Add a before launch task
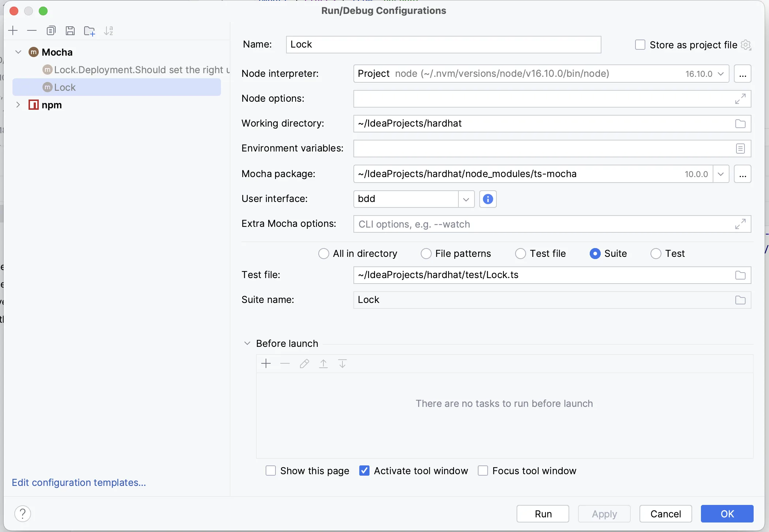 266,363
